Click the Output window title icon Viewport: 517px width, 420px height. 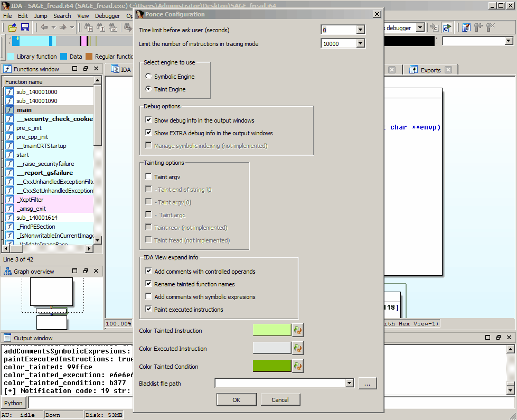[7, 338]
